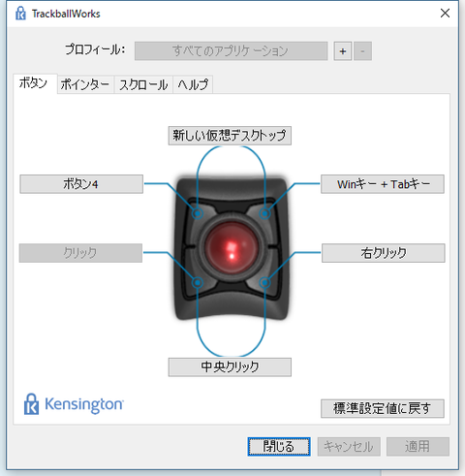This screenshot has width=465, height=476.
Task: Switch to the ポインター tab
Action: (x=85, y=84)
